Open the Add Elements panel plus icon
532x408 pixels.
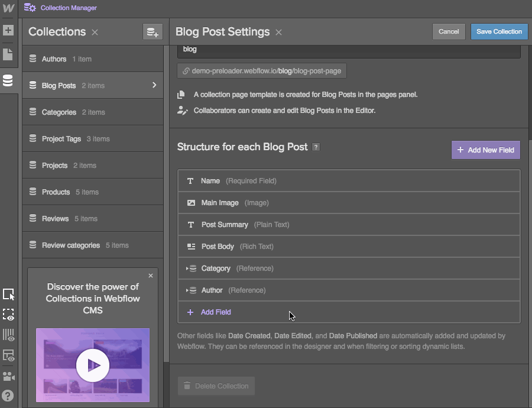(8, 30)
